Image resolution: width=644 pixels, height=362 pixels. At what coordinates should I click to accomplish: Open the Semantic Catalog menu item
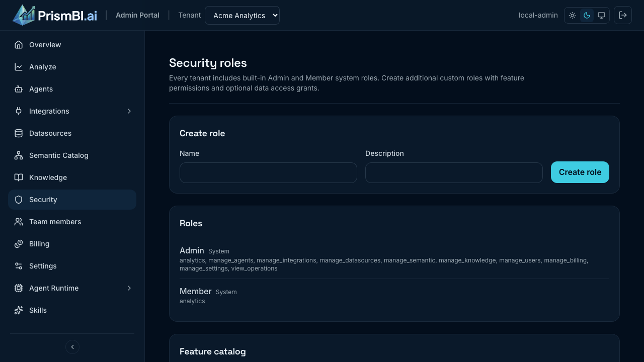pos(72,155)
